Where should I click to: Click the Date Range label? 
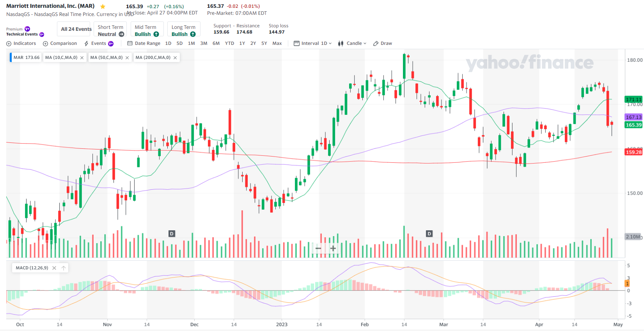[x=147, y=43]
